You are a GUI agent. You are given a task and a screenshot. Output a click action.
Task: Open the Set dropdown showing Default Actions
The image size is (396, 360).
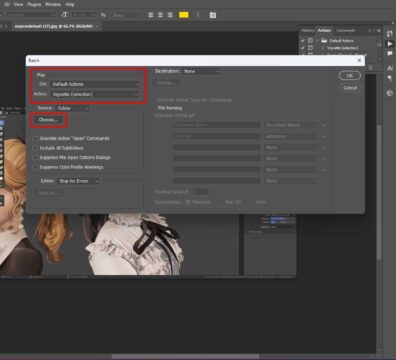[x=95, y=84]
